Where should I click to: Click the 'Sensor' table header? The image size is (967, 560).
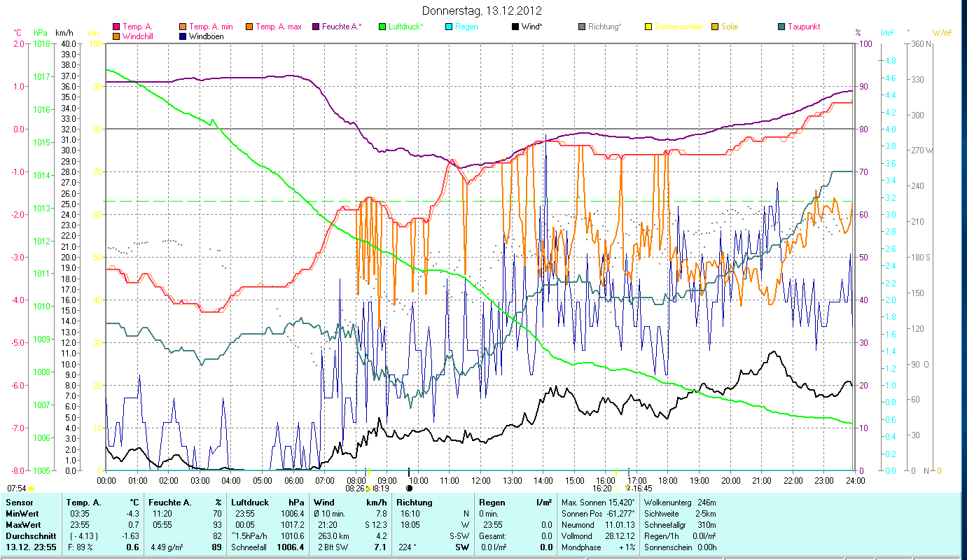[x=19, y=503]
